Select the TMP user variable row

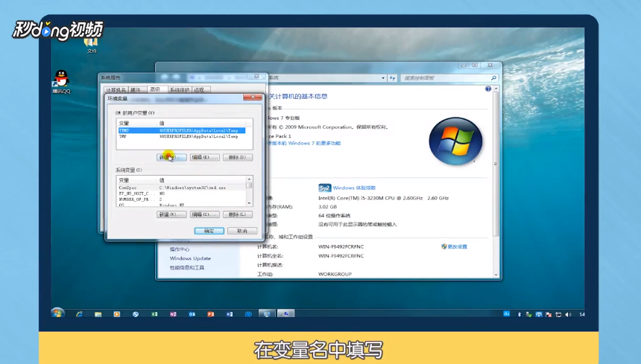pos(182,136)
